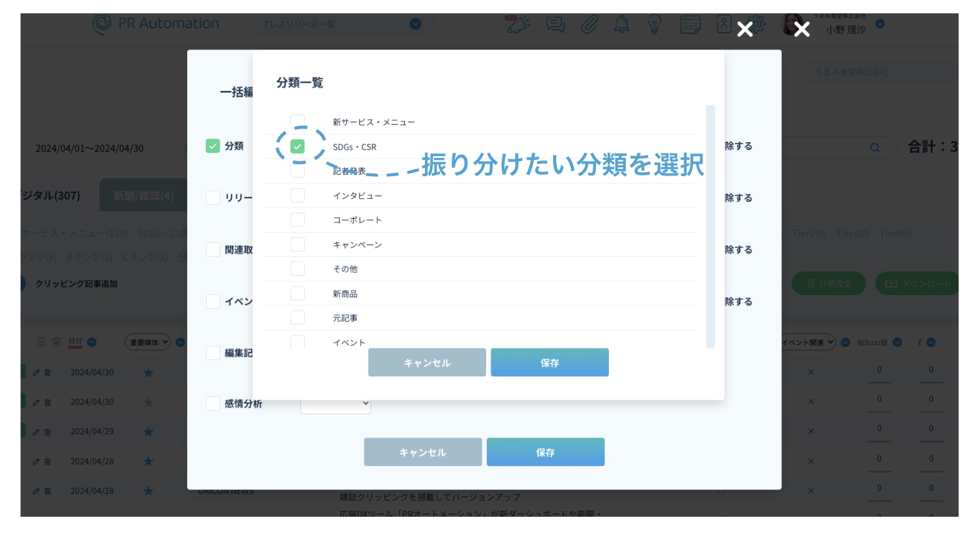Image resolution: width=980 pixels, height=533 pixels.
Task: Click the paperclip attachment icon
Action: [589, 25]
